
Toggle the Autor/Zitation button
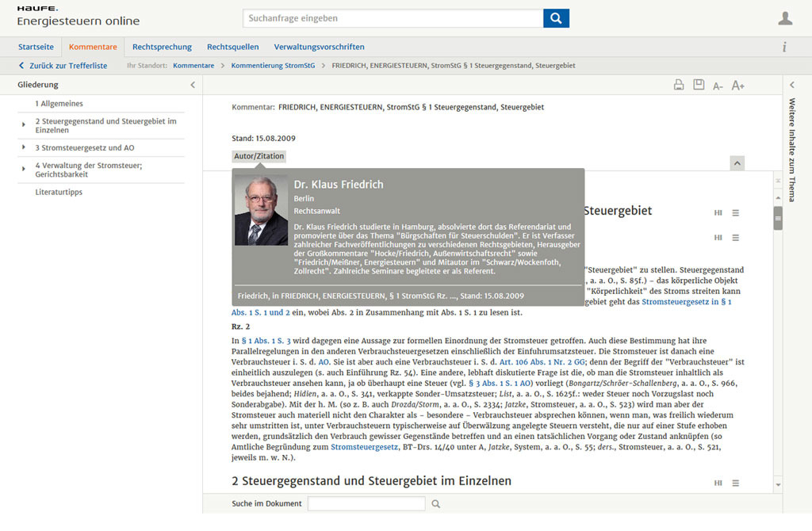point(259,156)
